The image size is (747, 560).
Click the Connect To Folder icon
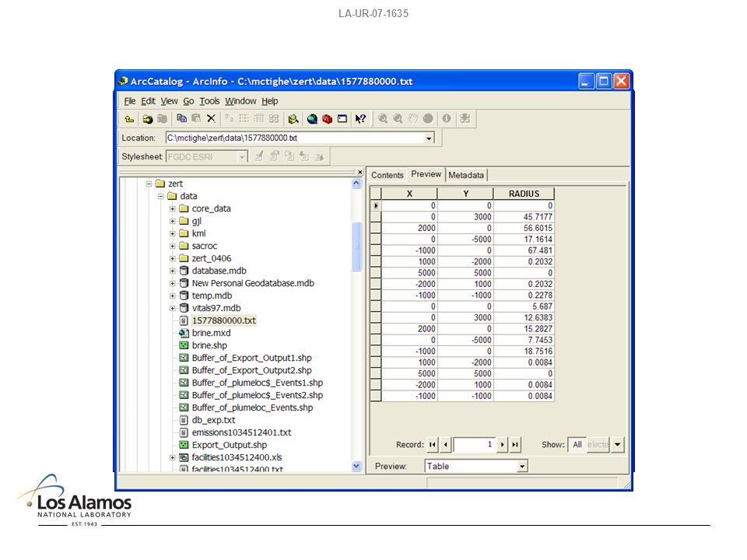point(148,118)
